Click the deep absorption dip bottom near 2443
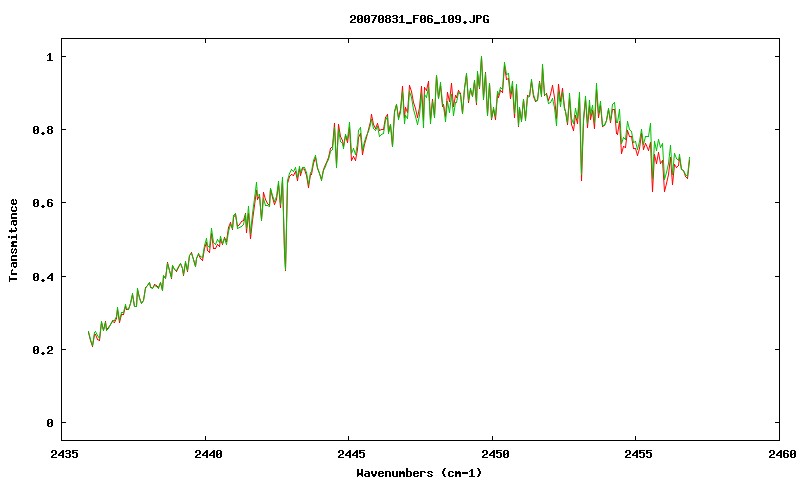This screenshot has width=800, height=480. (285, 269)
